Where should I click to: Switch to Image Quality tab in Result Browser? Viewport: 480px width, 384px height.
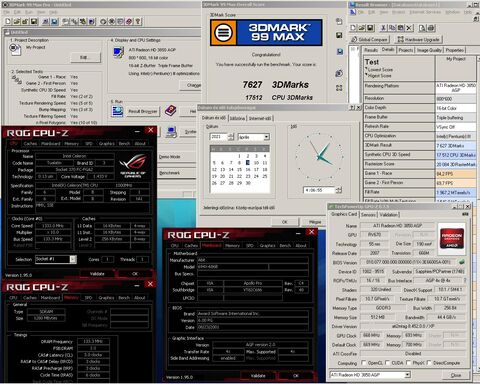tap(429, 50)
